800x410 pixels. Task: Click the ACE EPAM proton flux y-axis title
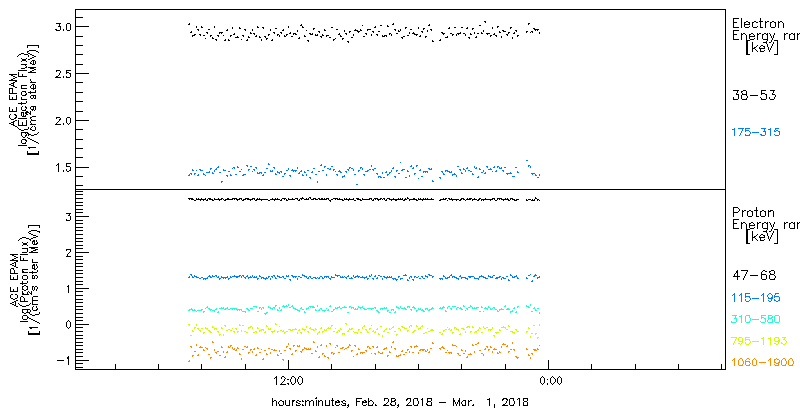coord(23,279)
